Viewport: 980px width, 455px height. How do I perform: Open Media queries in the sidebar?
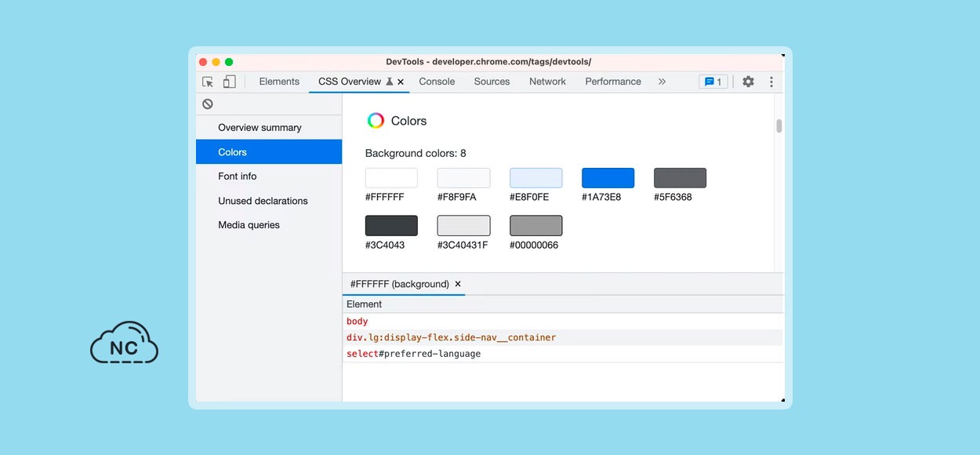(269, 225)
